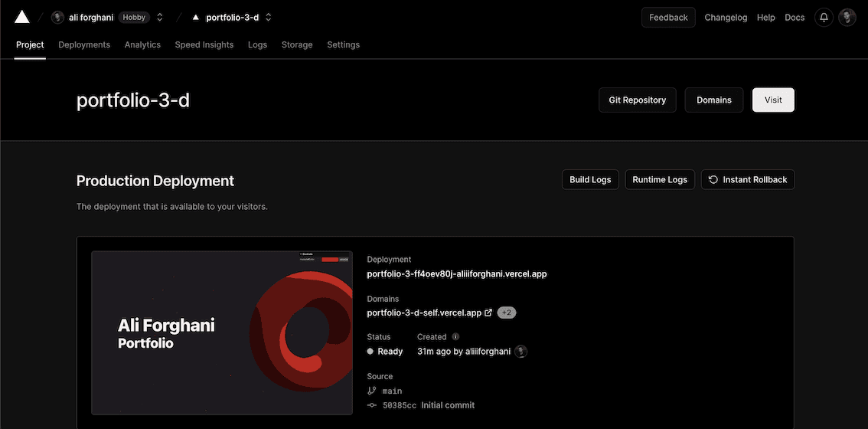Click the Git Repository button

click(637, 100)
